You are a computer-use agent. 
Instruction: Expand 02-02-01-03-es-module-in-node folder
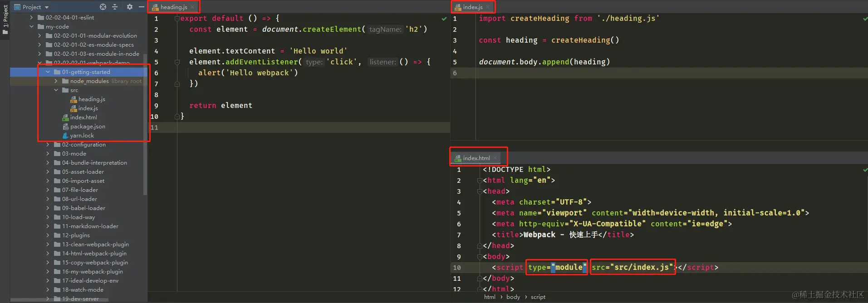(39, 54)
